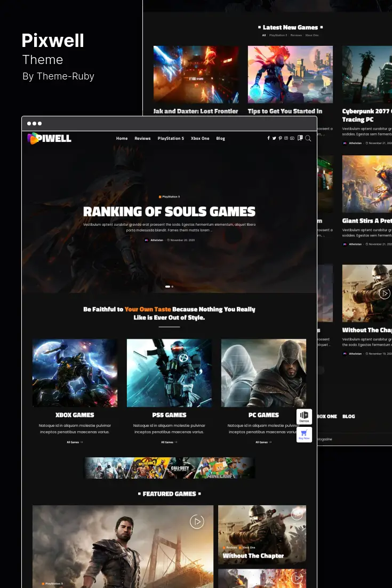Click the By Theme-Ruby credit text
Screen dimensions: 392x588
(58, 76)
